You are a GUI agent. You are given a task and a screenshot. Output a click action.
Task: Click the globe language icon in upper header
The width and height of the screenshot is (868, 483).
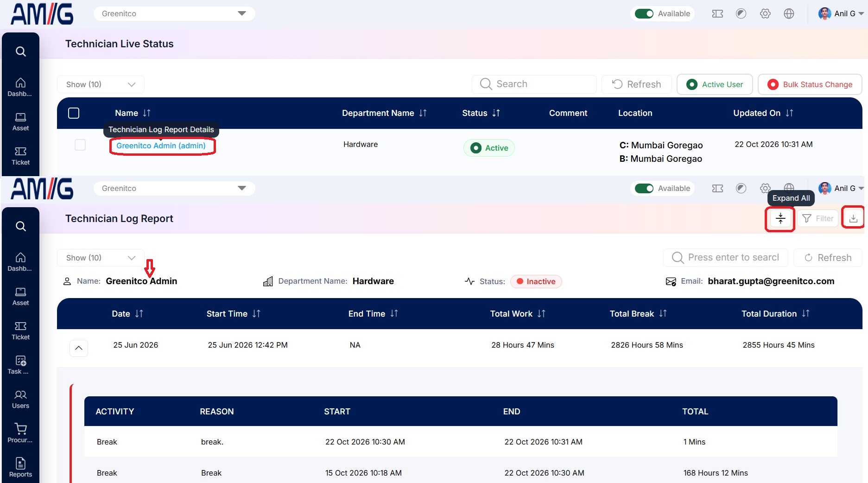789,14
